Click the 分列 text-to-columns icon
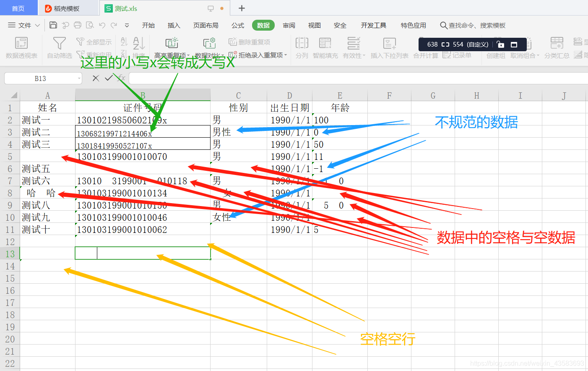This screenshot has height=371, width=588. coord(302,43)
